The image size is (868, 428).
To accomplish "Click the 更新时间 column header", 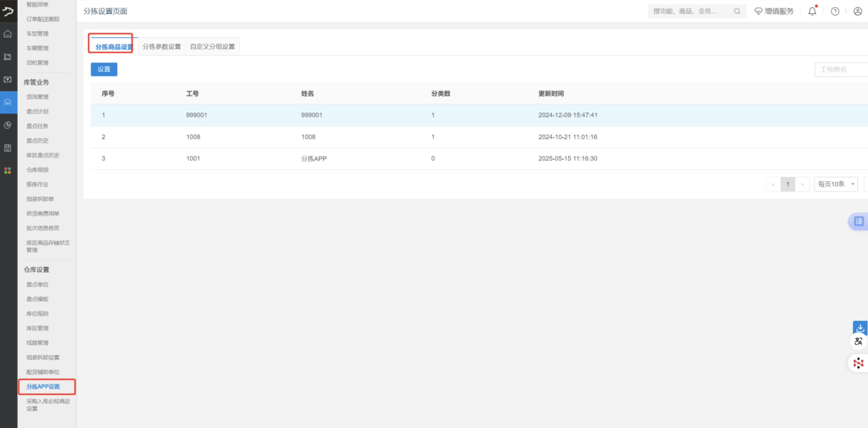I will 551,94.
